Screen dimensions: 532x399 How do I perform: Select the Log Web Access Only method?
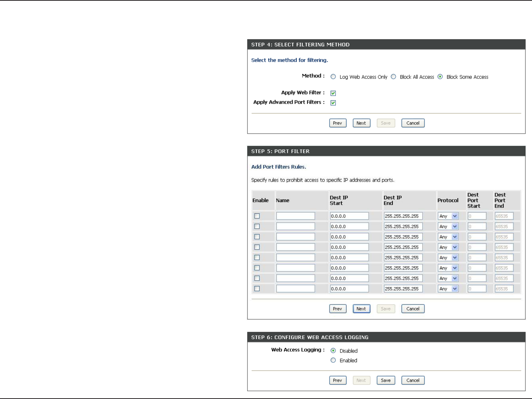tap(333, 77)
